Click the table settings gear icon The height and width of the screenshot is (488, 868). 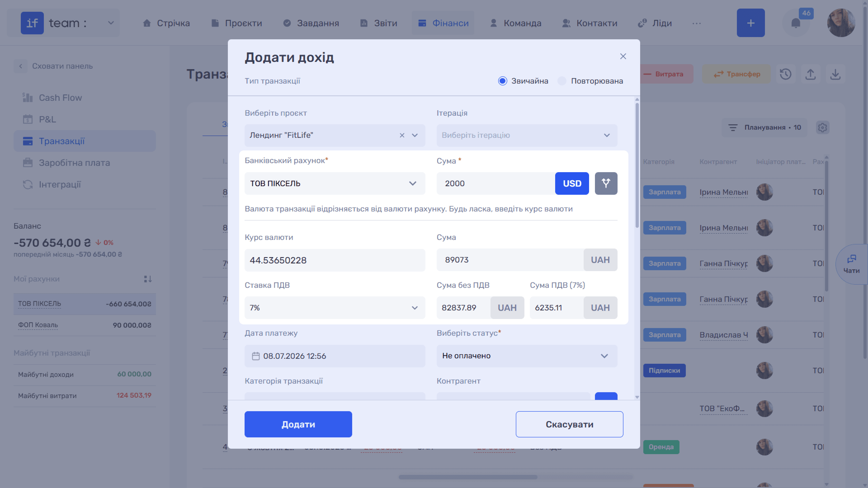click(x=823, y=128)
